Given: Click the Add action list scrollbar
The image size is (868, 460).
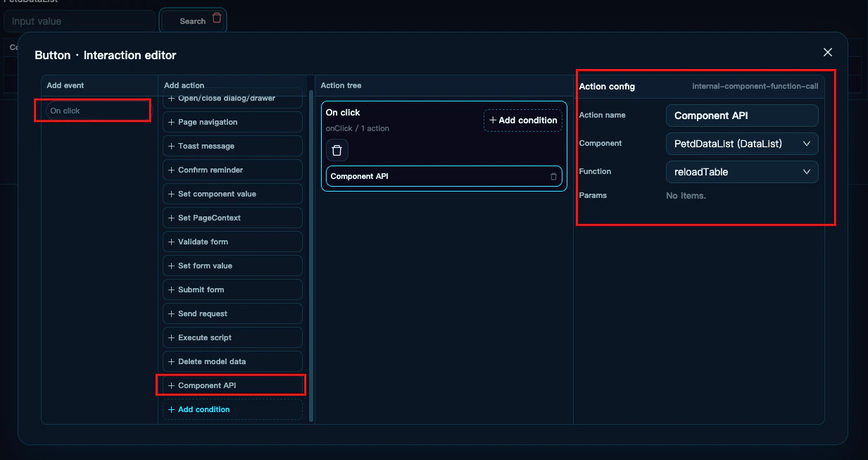Looking at the screenshot, I should (x=311, y=255).
